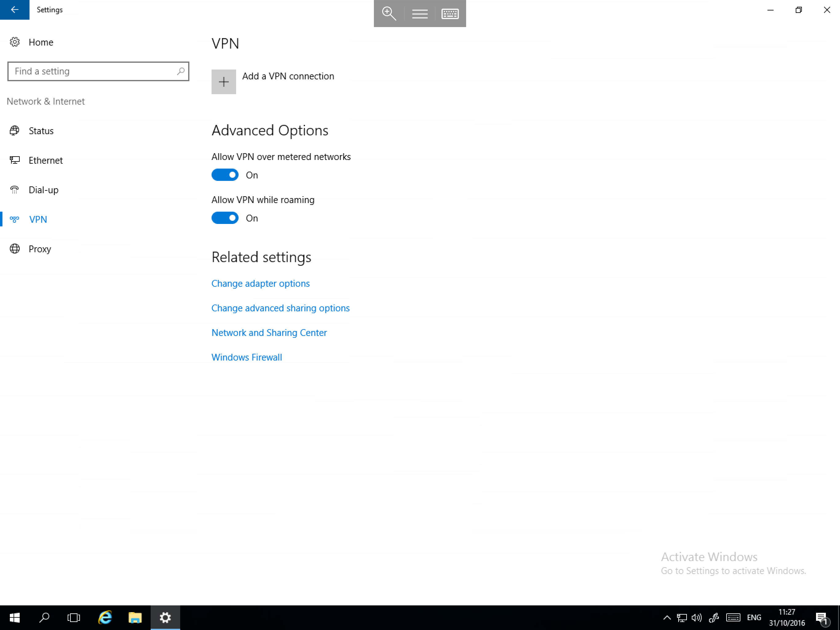Click the keyboard icon in toolbar
The width and height of the screenshot is (840, 630).
(x=450, y=13)
